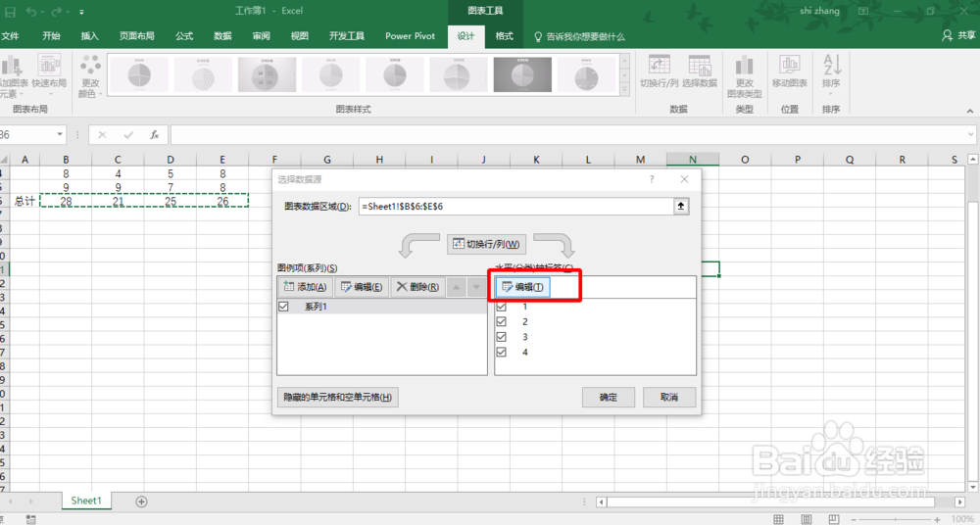The width and height of the screenshot is (980, 525).
Task: Click the 切换行/列(W) button in the dialog
Action: [x=486, y=244]
